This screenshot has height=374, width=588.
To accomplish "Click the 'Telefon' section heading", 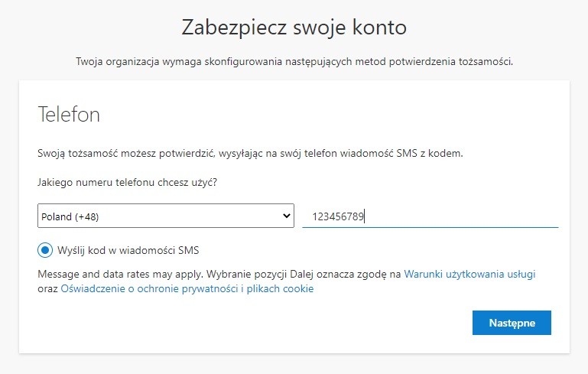I will (x=69, y=115).
